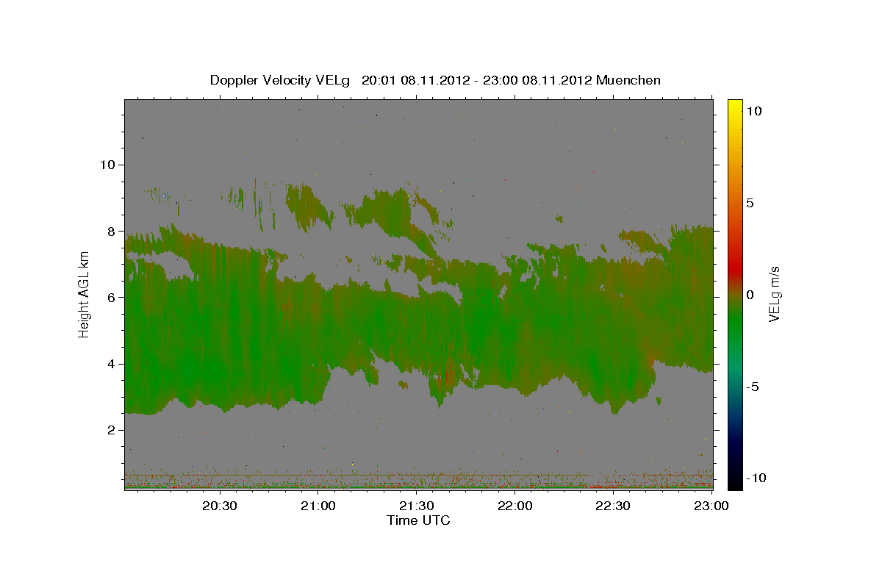
Task: Click the colorbar tick label 5 (positive)
Action: click(x=750, y=202)
